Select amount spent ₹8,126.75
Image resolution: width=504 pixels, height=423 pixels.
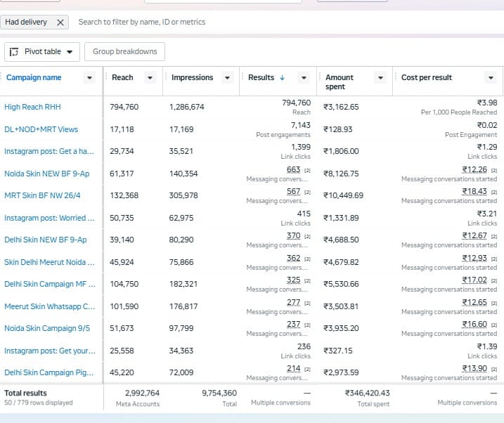pyautogui.click(x=341, y=174)
